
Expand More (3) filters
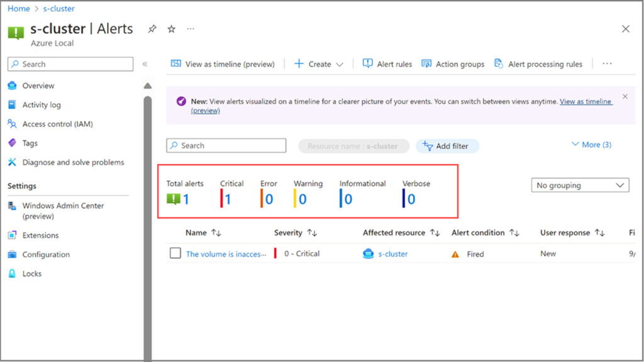(591, 145)
